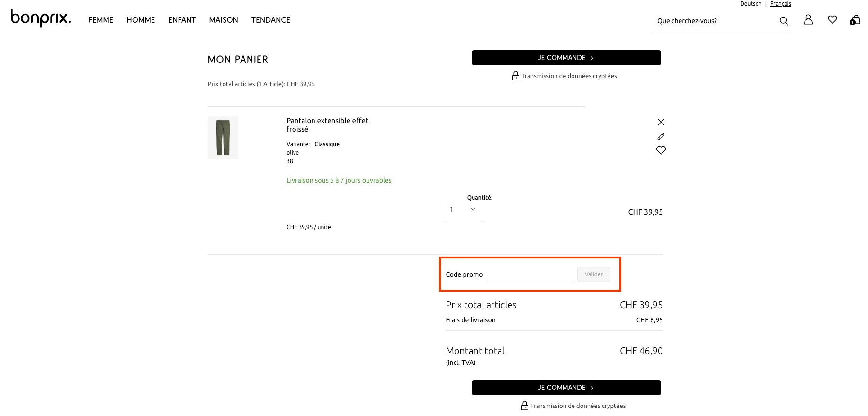The height and width of the screenshot is (416, 868).
Task: Remove the pantalon with X icon
Action: point(661,122)
